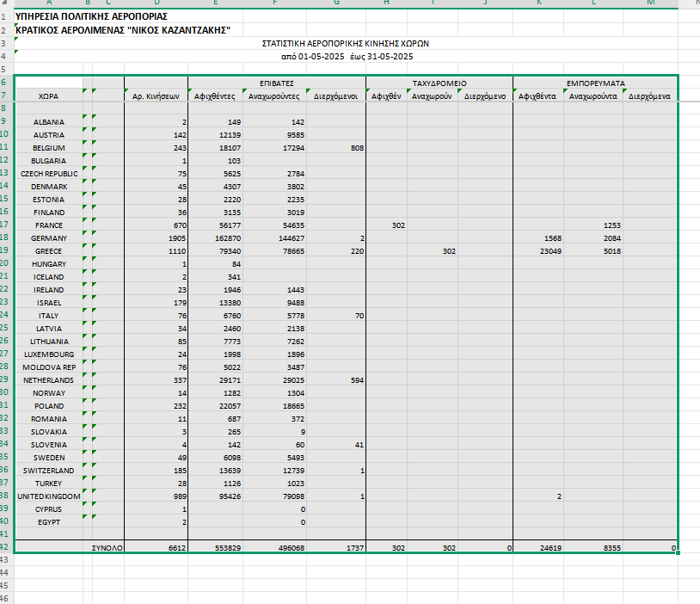Select Belgium transit passengers cell 808

(336, 147)
